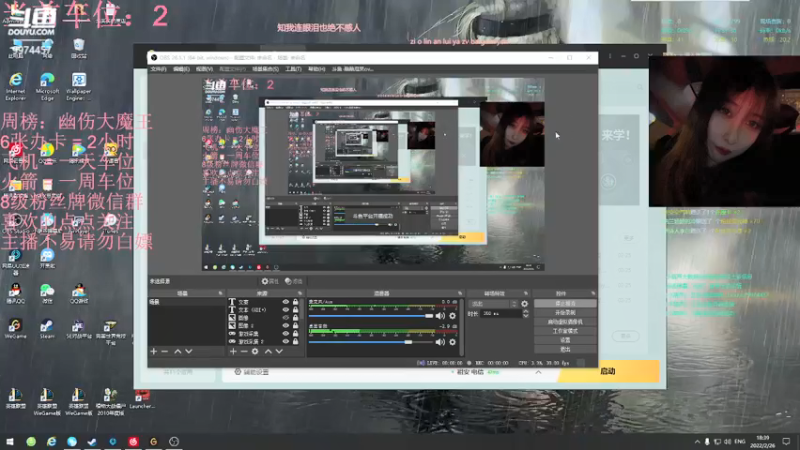Screen dimensions: 800x450
Task: Move the selected source up in the list
Action: click(268, 352)
